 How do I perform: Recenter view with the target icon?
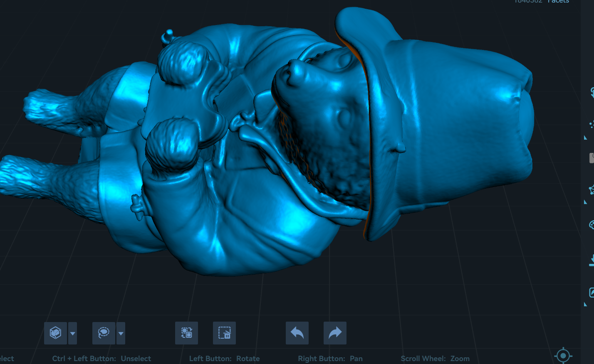[x=563, y=356]
